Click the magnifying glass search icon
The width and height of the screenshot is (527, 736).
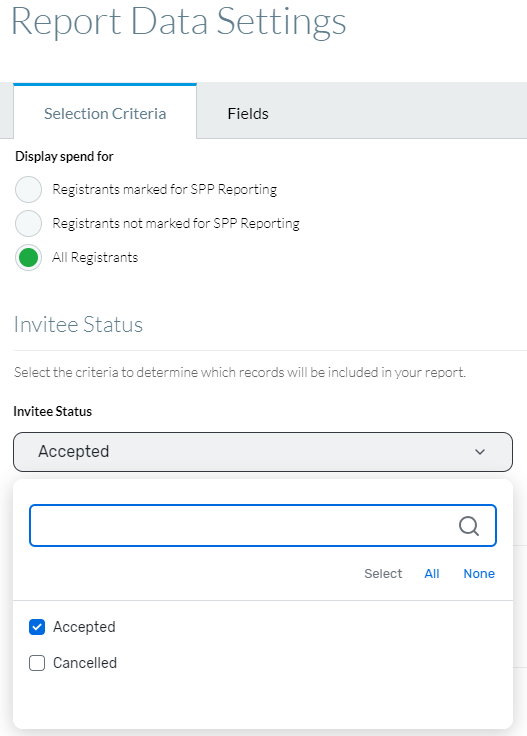coord(468,526)
